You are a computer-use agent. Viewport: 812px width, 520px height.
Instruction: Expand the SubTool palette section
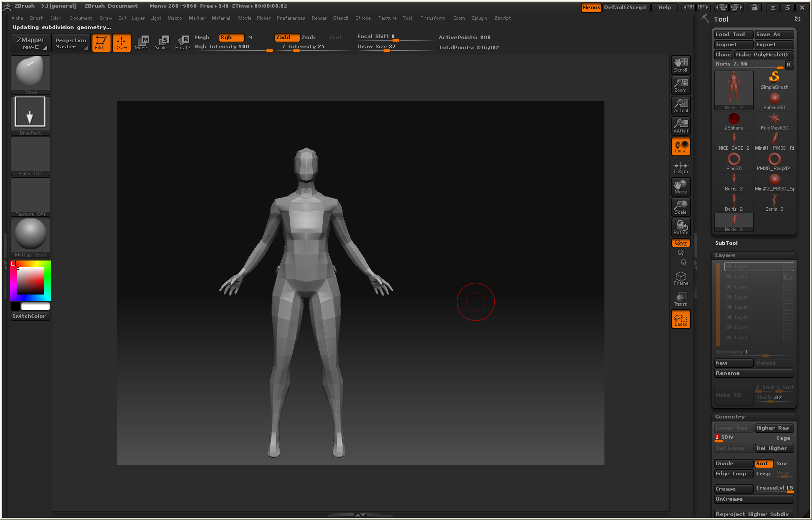pos(726,243)
